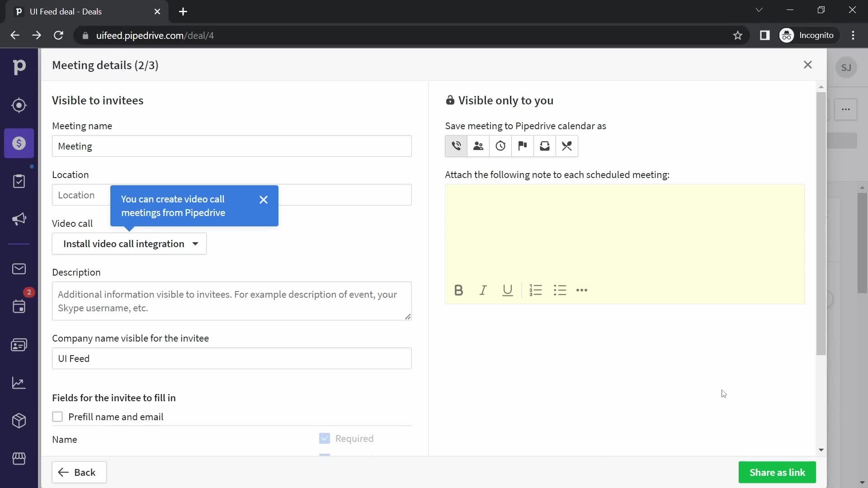
Task: Select the flag activity icon
Action: click(523, 145)
